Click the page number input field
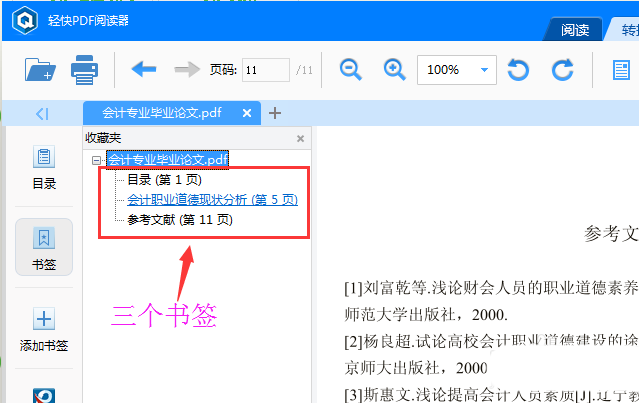 [264, 70]
